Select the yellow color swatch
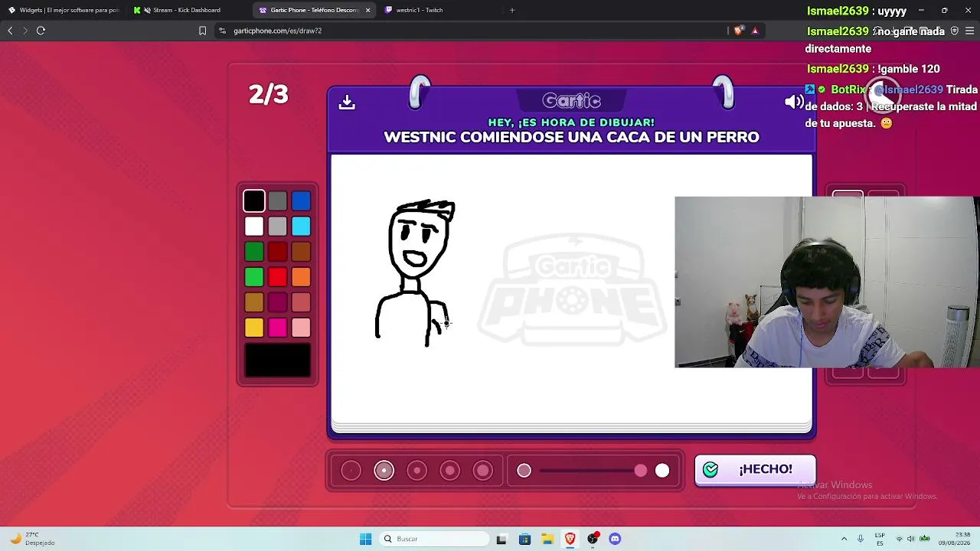Image resolution: width=980 pixels, height=551 pixels. (254, 328)
